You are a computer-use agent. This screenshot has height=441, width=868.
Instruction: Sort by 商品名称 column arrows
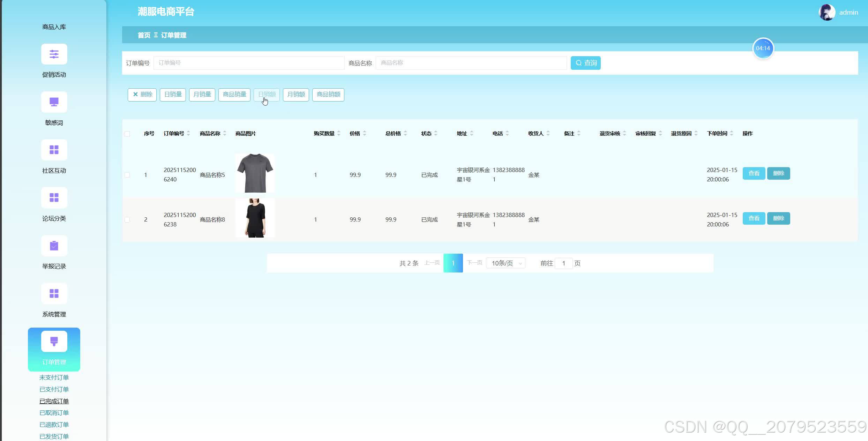coord(225,133)
